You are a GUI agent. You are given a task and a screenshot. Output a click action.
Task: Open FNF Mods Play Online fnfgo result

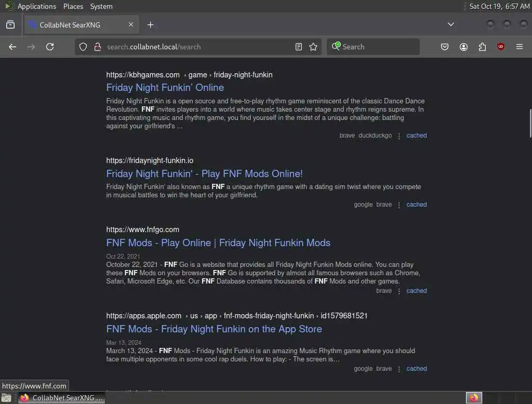[x=218, y=243]
